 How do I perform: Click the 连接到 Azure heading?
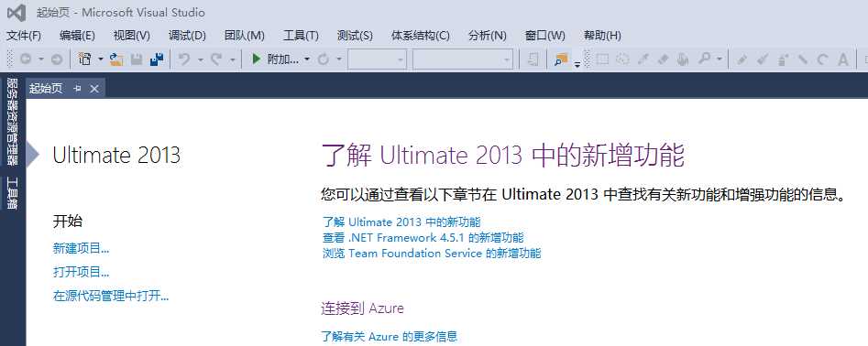[363, 308]
